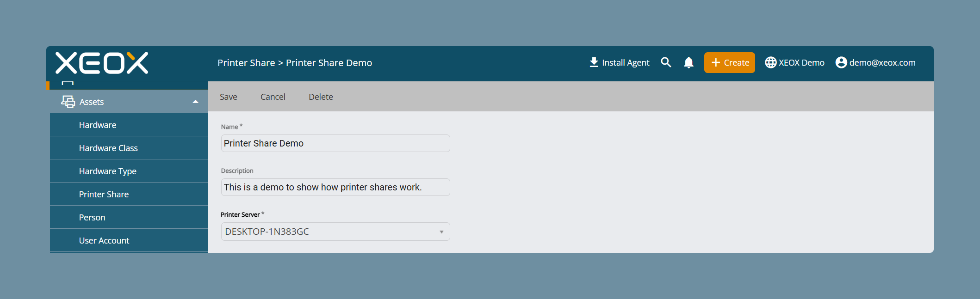Open Hardware Type in the sidebar

[129, 171]
